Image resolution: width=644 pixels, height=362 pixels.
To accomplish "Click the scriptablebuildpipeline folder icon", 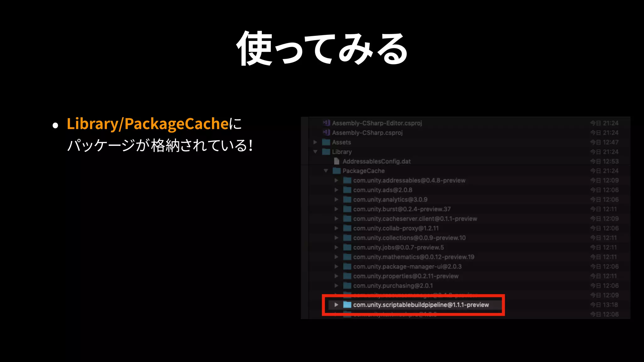I will [x=347, y=305].
